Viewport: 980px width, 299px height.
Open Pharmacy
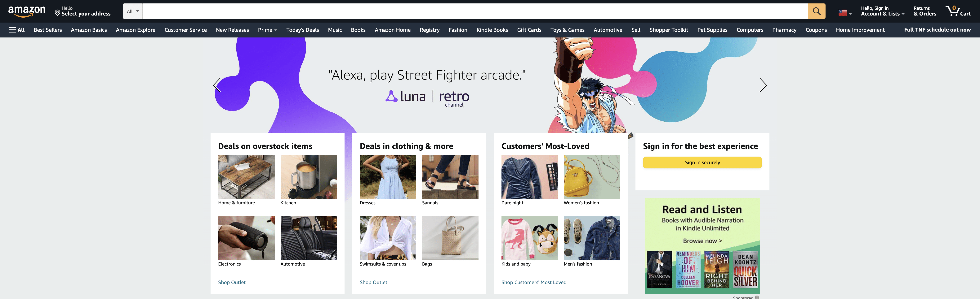click(x=784, y=30)
